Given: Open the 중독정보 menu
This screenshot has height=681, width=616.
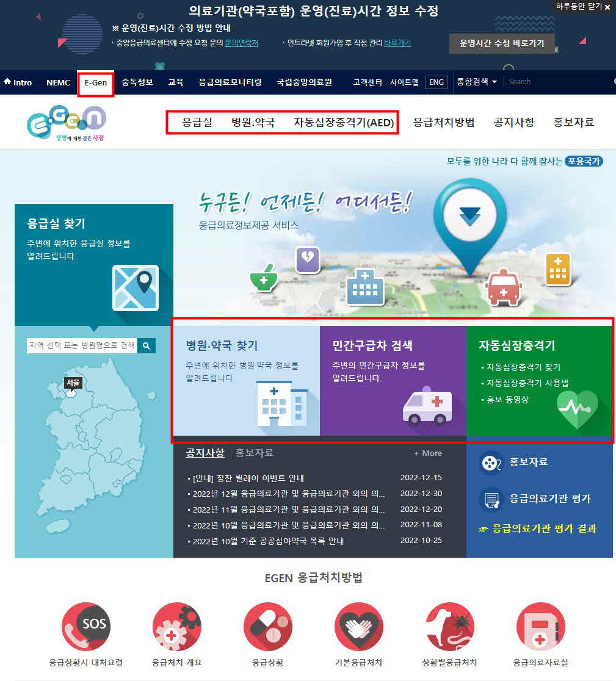Looking at the screenshot, I should pos(137,81).
